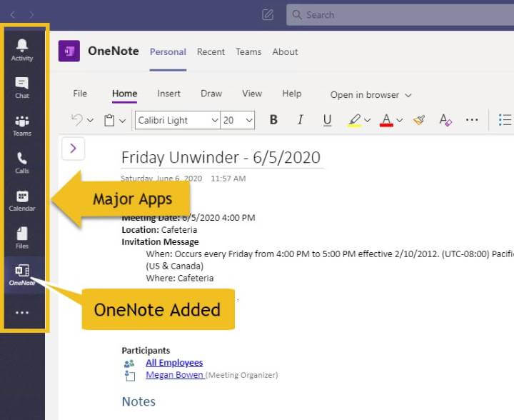
Task: Go back with the left arrow
Action: click(12, 15)
